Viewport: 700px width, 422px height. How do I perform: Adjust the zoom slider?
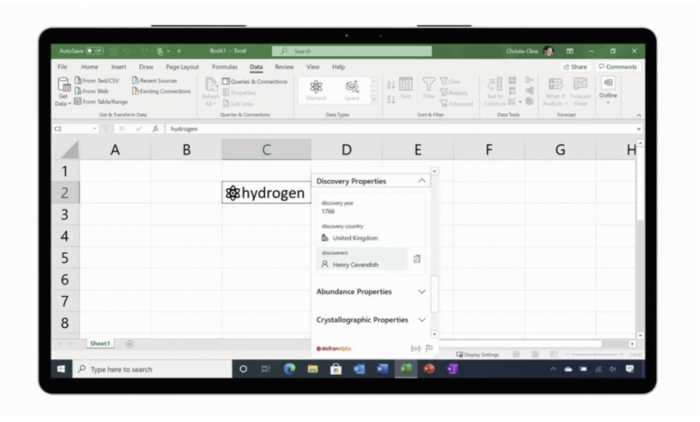(x=595, y=355)
